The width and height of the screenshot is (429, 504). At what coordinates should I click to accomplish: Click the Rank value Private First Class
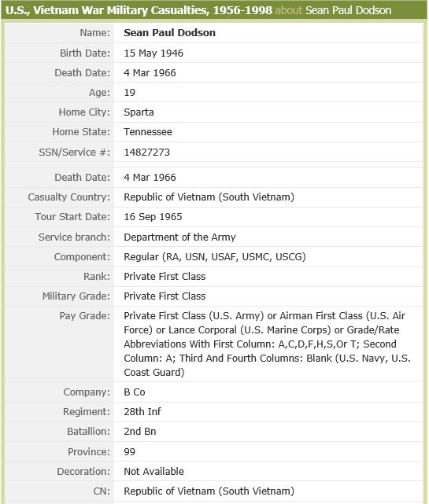(165, 277)
